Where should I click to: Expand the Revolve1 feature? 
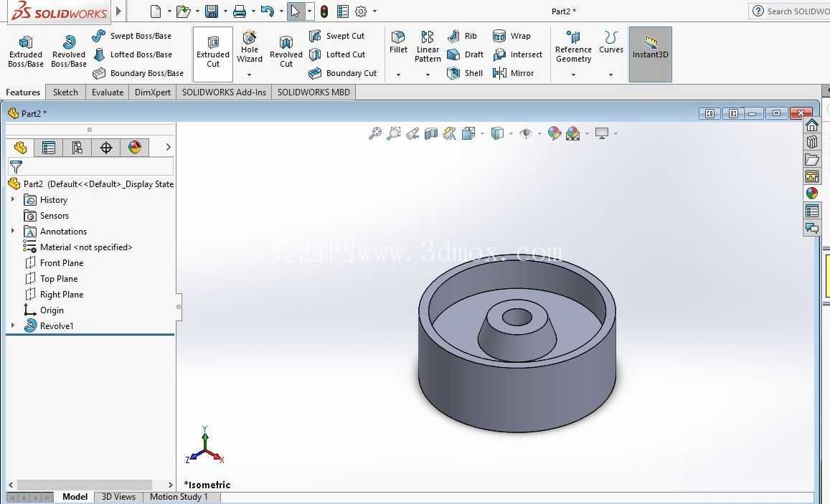pyautogui.click(x=13, y=325)
